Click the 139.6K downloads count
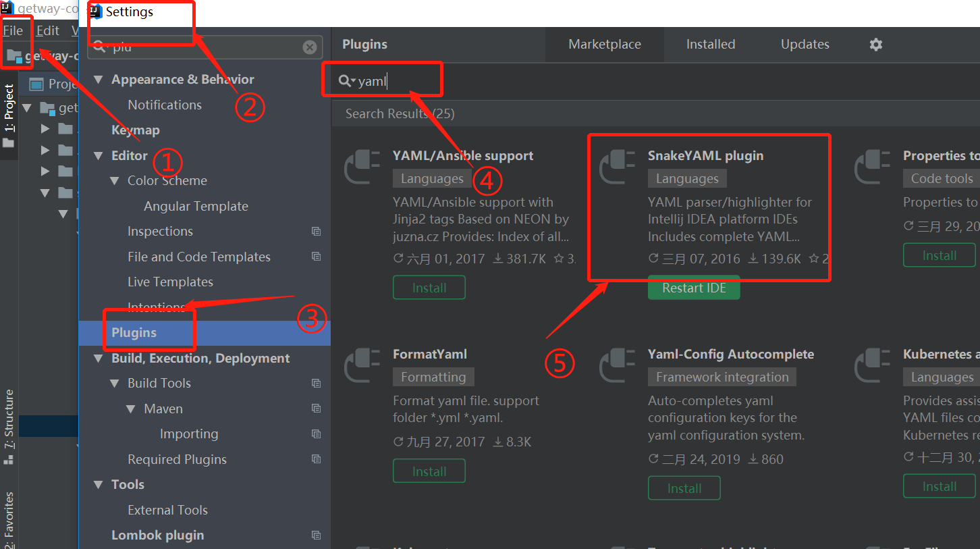This screenshot has width=980, height=549. tap(774, 259)
